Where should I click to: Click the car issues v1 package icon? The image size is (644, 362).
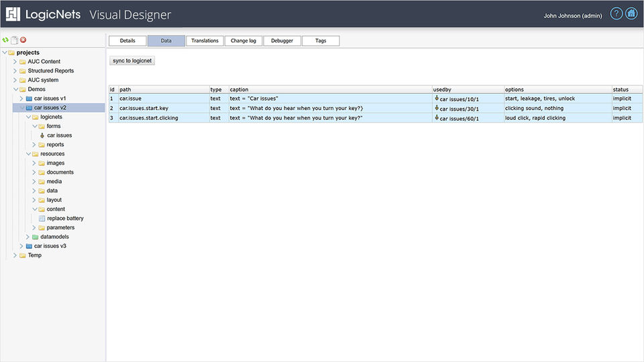(29, 99)
